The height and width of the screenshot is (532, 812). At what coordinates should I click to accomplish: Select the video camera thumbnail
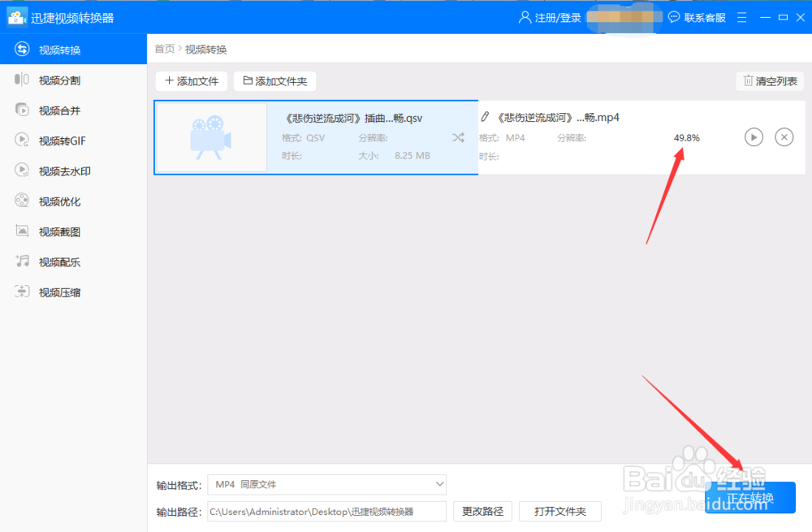[211, 137]
